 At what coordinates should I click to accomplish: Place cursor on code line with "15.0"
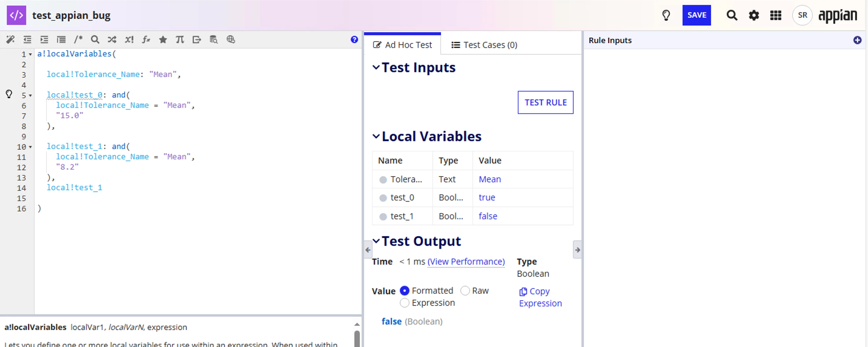pyautogui.click(x=69, y=116)
